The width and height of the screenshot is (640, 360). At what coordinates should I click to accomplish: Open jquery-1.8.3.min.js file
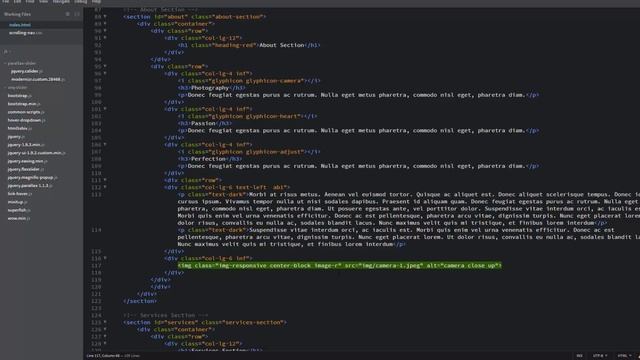26,144
